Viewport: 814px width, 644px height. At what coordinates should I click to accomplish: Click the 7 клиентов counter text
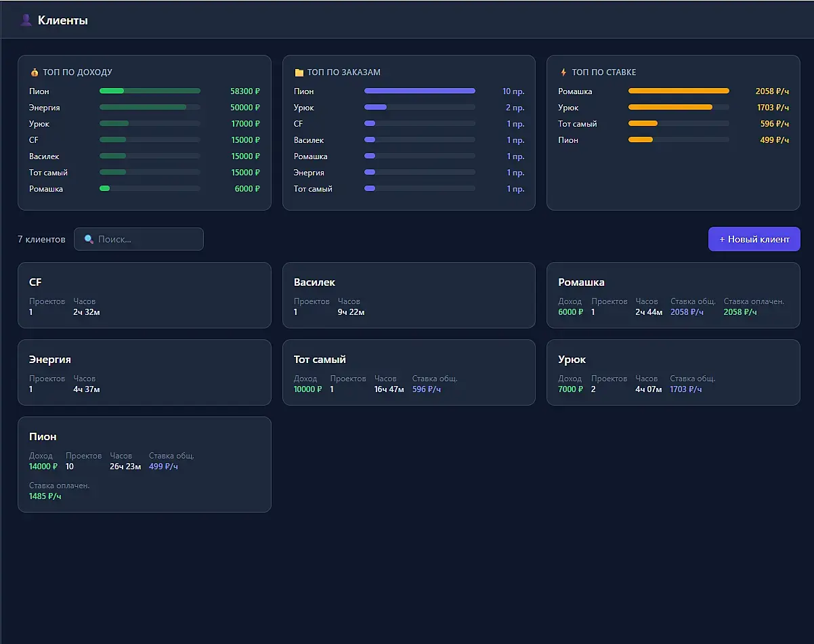(41, 239)
